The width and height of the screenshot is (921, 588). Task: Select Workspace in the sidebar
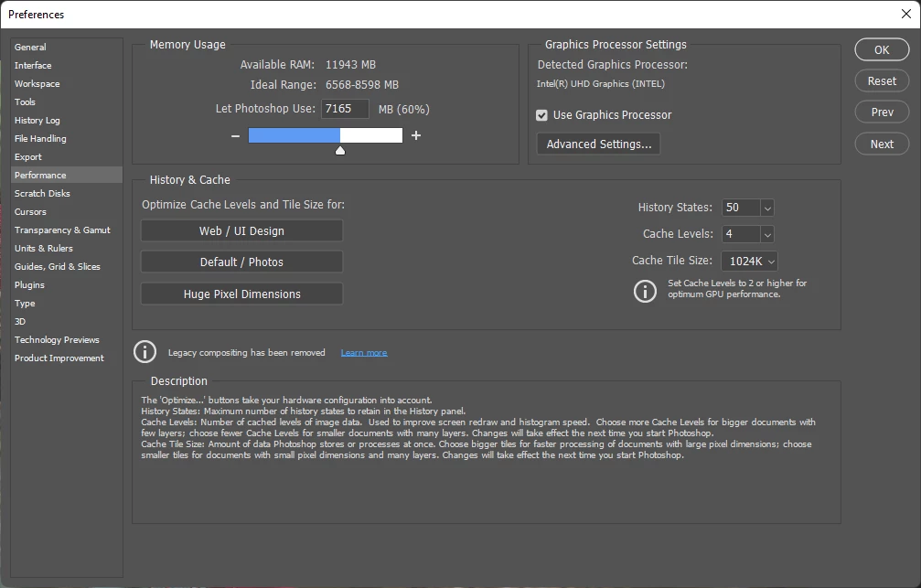coord(66,83)
